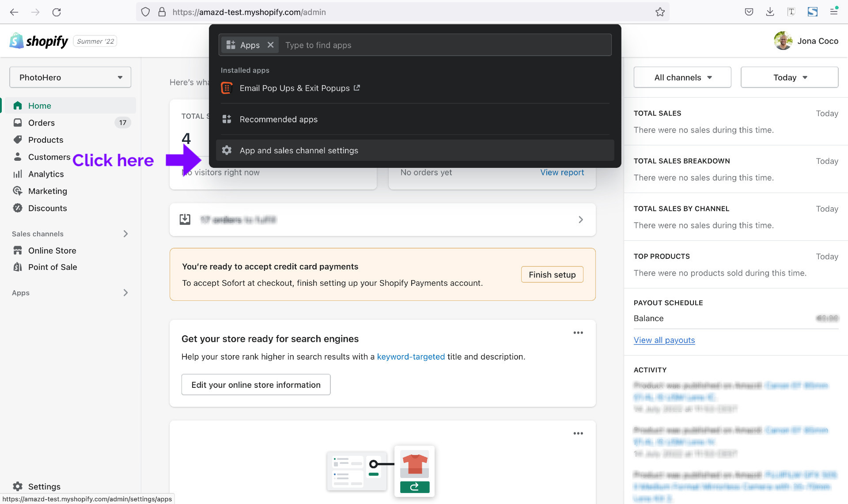Click the Analytics bar chart icon

pyautogui.click(x=18, y=174)
